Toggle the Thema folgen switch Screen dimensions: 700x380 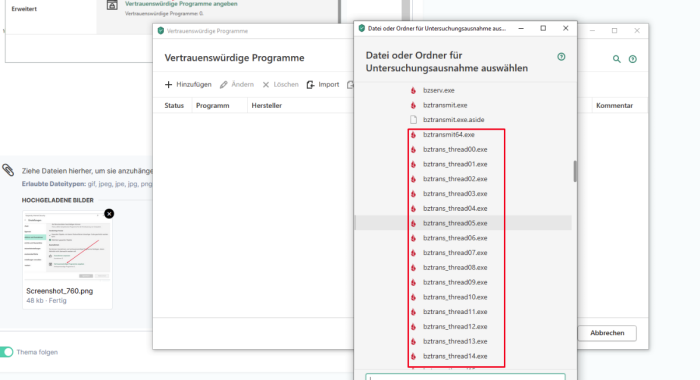[x=6, y=352]
